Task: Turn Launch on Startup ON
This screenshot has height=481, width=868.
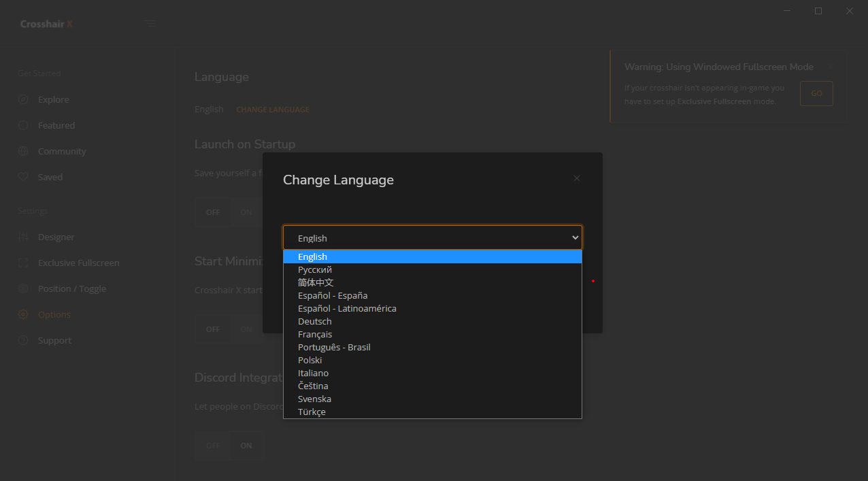Action: (246, 212)
